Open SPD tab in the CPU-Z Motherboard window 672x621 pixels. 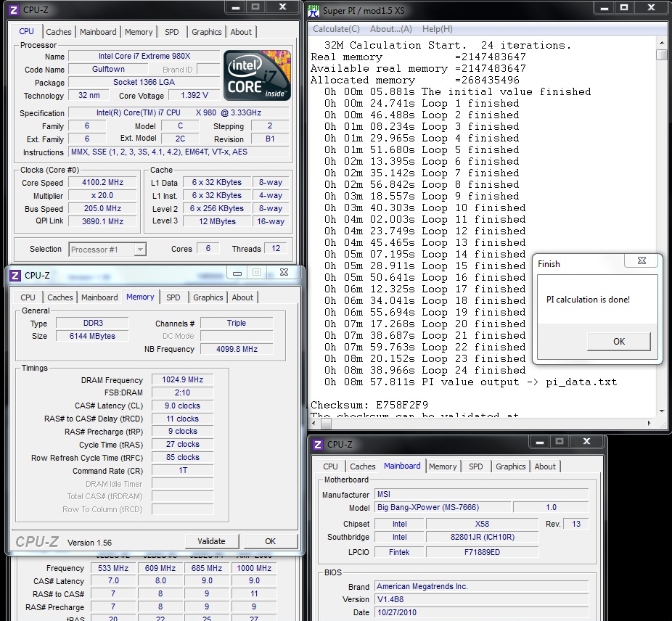tap(476, 466)
